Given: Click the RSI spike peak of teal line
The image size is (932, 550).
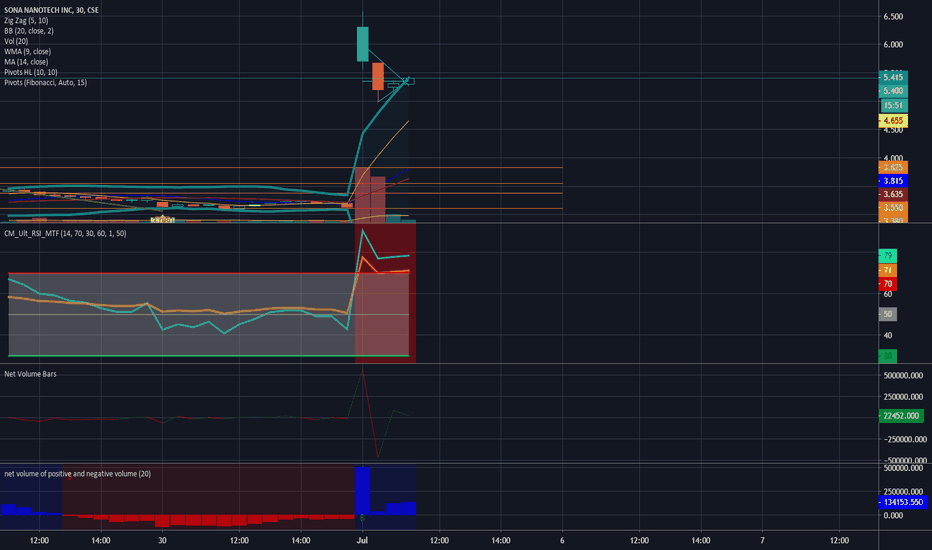Looking at the screenshot, I should click(363, 231).
